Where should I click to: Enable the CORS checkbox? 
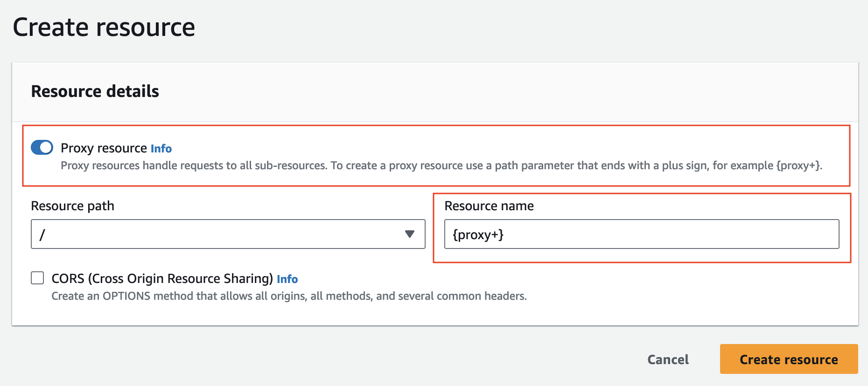point(37,278)
